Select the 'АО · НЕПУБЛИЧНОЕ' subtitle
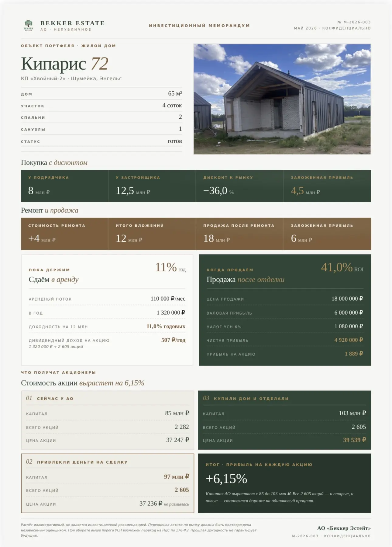The width and height of the screenshot is (392, 547). [x=66, y=30]
